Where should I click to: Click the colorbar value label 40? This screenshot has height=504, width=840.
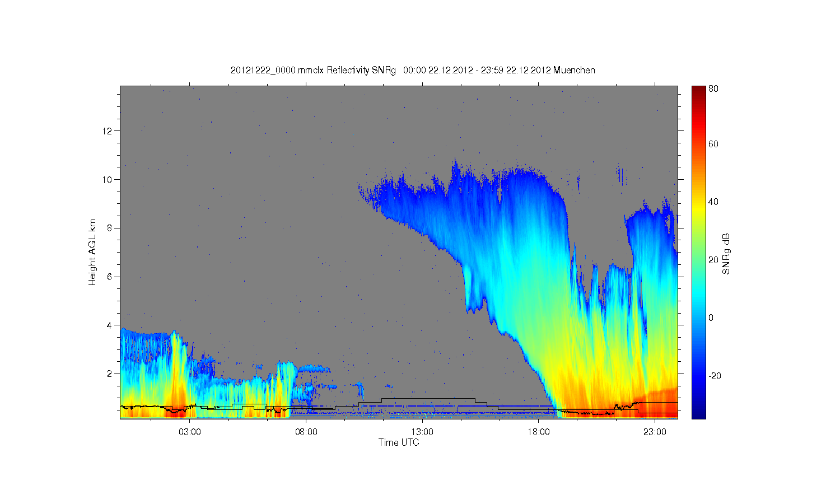click(x=713, y=202)
